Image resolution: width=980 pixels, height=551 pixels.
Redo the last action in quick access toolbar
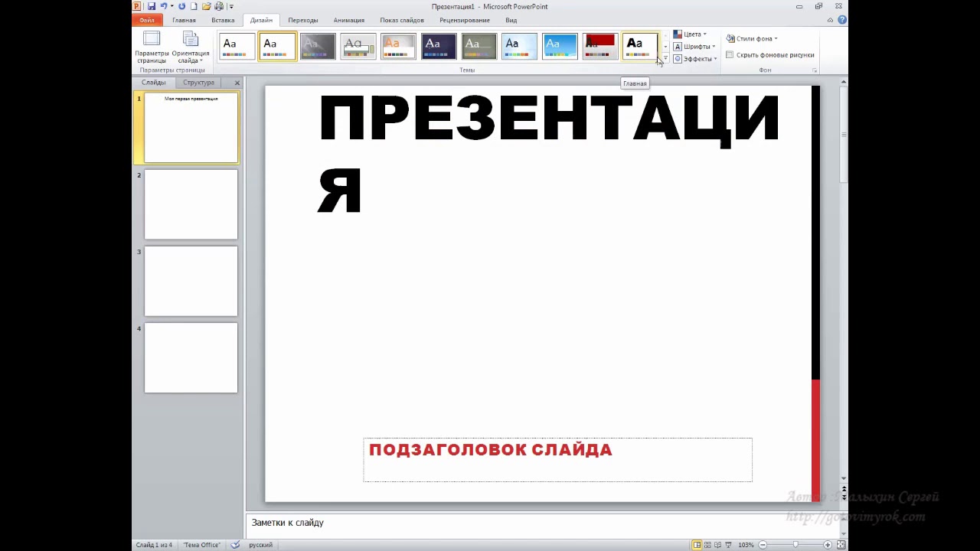[181, 6]
